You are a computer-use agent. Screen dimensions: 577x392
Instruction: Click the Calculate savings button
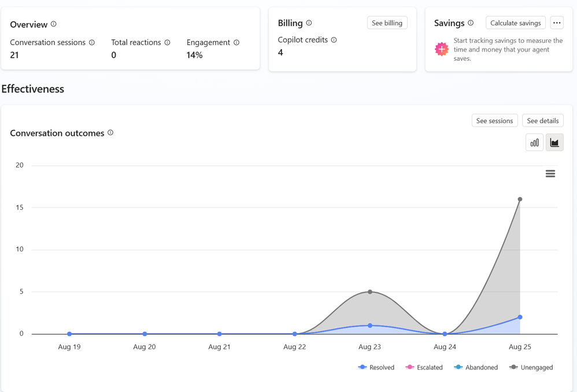516,23
